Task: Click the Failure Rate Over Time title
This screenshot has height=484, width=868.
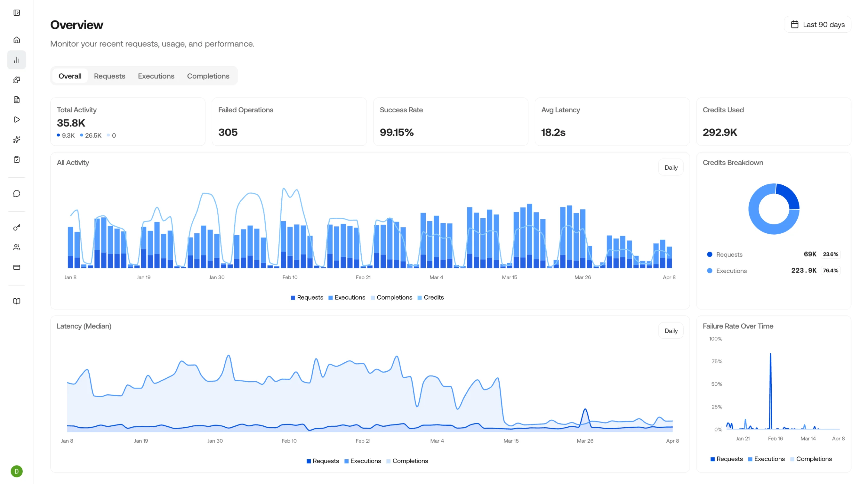Action: click(738, 326)
